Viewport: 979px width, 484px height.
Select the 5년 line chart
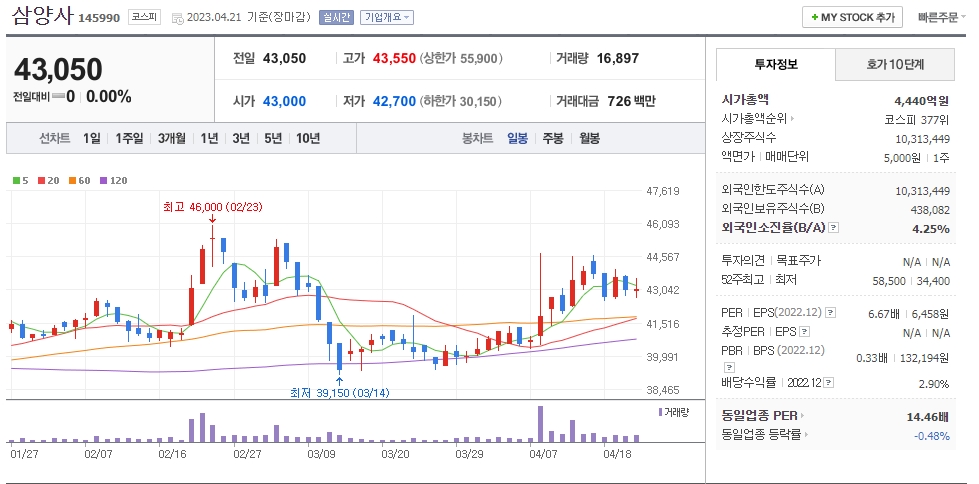[273, 138]
